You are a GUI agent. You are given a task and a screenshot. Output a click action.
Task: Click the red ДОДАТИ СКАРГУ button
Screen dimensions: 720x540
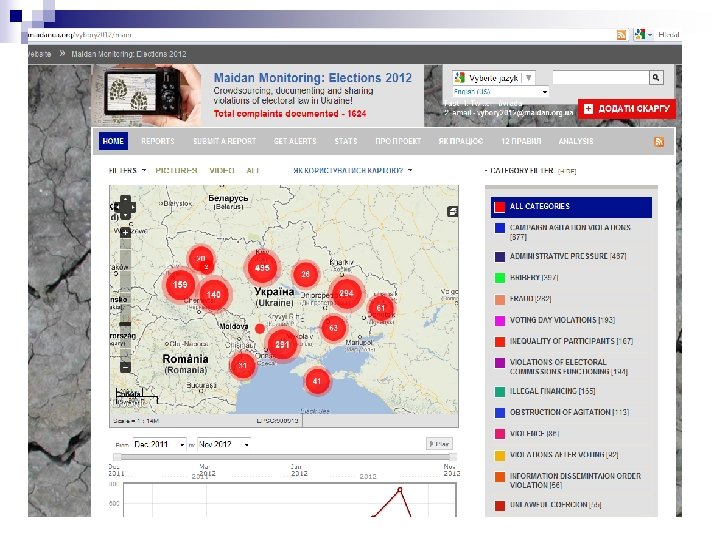tap(627, 109)
